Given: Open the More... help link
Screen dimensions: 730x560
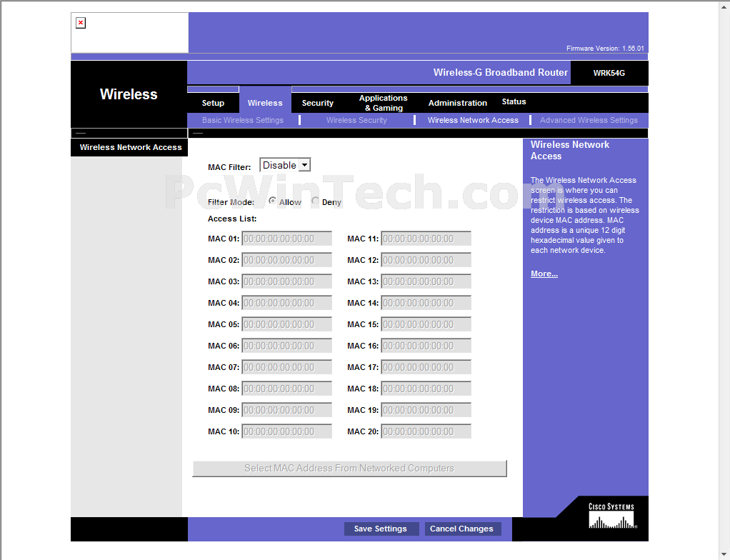Looking at the screenshot, I should [544, 274].
